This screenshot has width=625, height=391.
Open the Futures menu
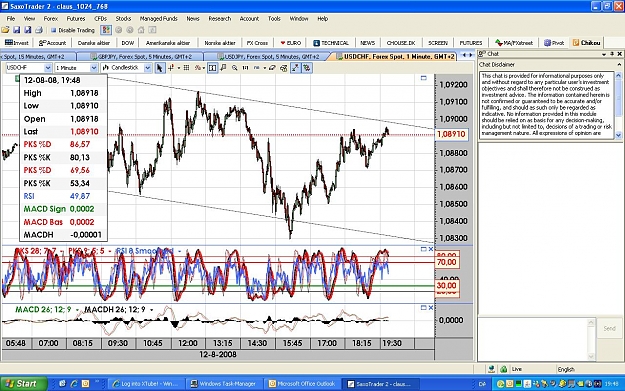coord(76,18)
